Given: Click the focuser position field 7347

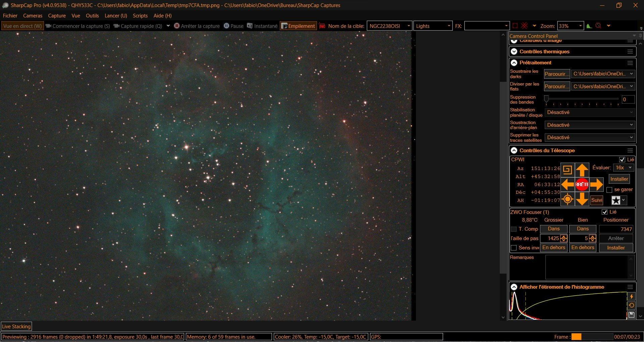Looking at the screenshot, I should coord(616,229).
